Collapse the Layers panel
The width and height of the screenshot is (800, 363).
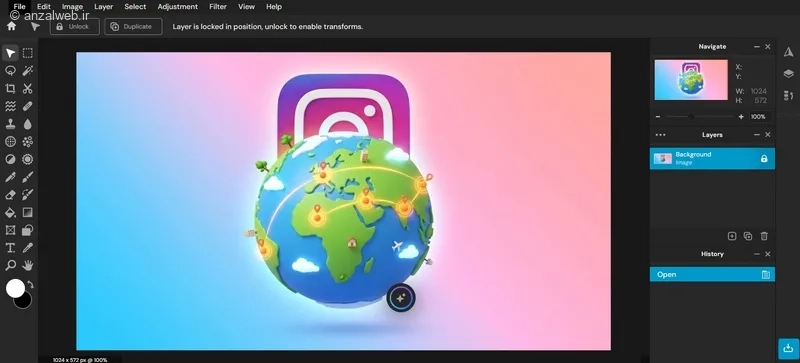pyautogui.click(x=757, y=135)
